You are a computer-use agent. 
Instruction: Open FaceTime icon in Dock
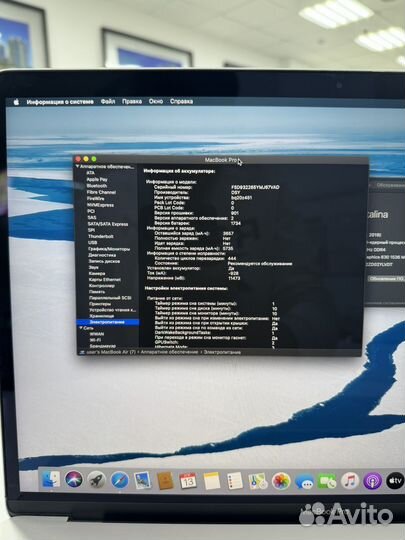327,481
